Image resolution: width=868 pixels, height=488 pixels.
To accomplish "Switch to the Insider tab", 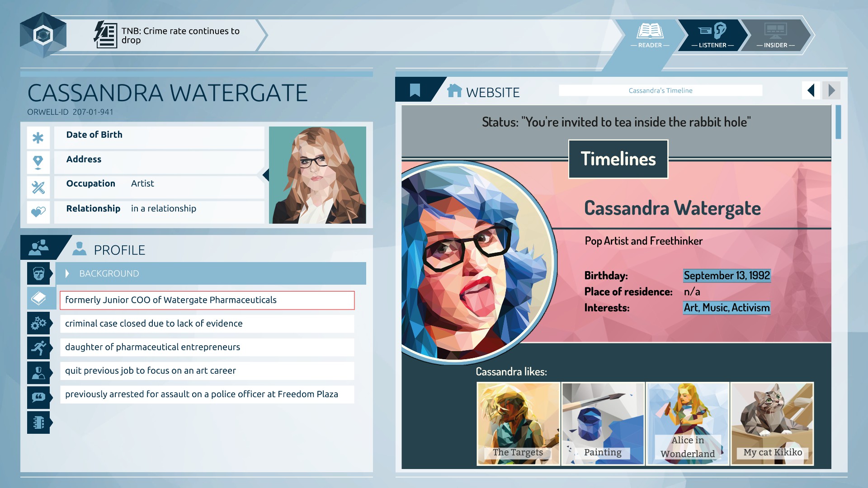I will pos(775,35).
